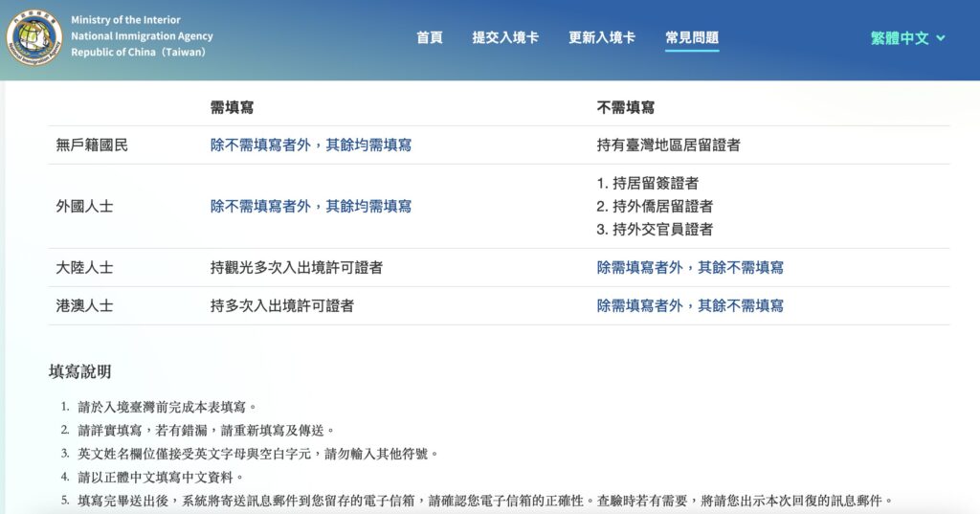Click the blue 不需填寫 link in 大陸人士 row
This screenshot has height=514, width=980.
[x=690, y=268]
